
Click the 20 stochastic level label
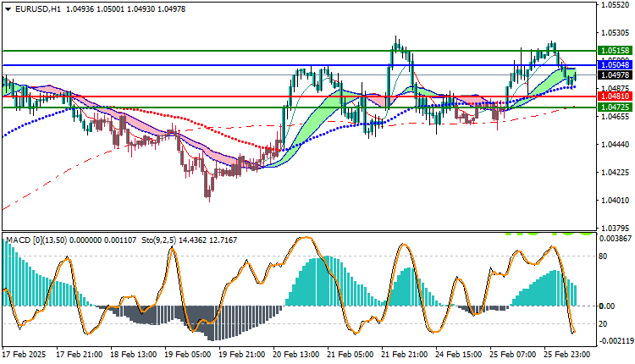point(603,324)
